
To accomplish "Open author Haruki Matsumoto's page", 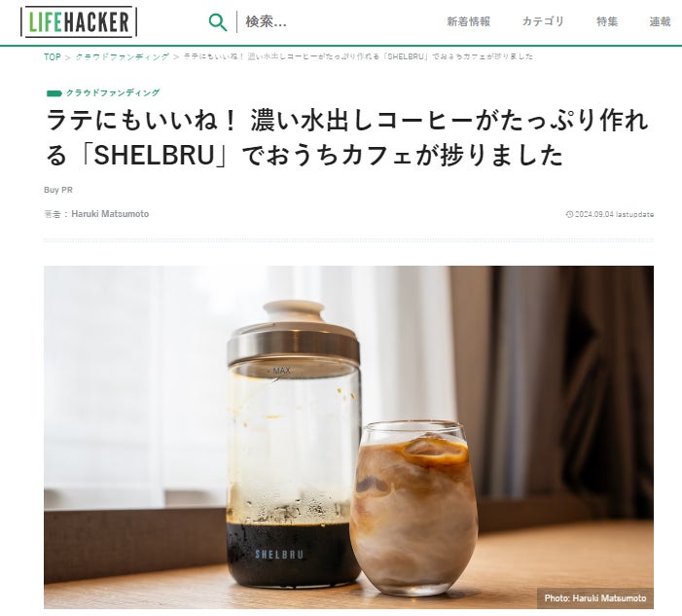I will click(110, 214).
